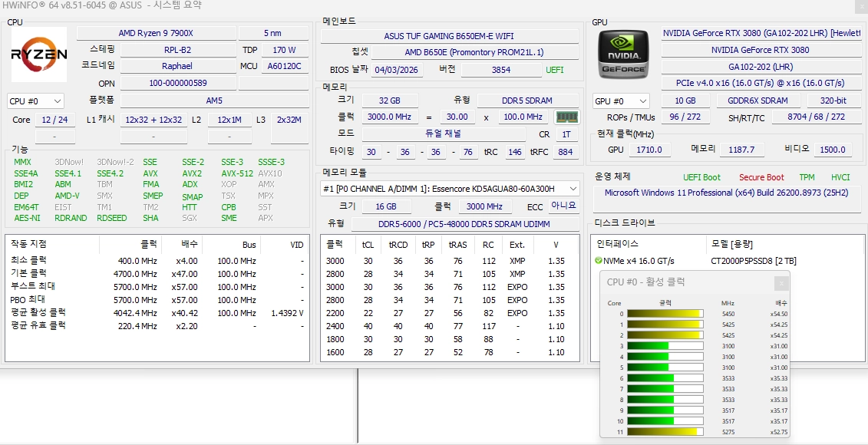
Task: Click the GDDR6X SDRAM field
Action: point(759,101)
